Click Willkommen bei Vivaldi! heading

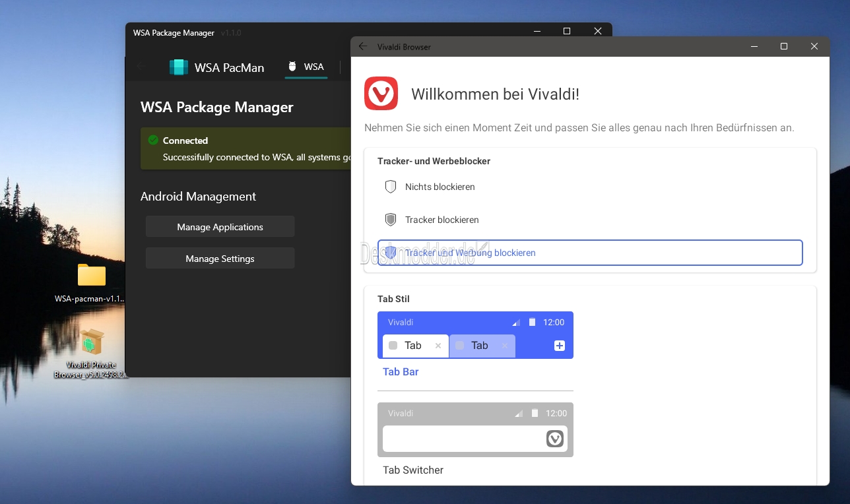click(x=495, y=94)
